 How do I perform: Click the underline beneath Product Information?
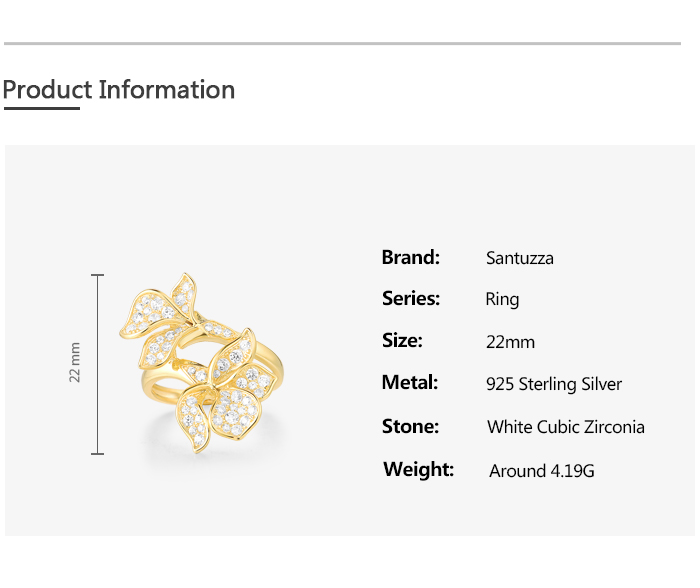[42, 108]
